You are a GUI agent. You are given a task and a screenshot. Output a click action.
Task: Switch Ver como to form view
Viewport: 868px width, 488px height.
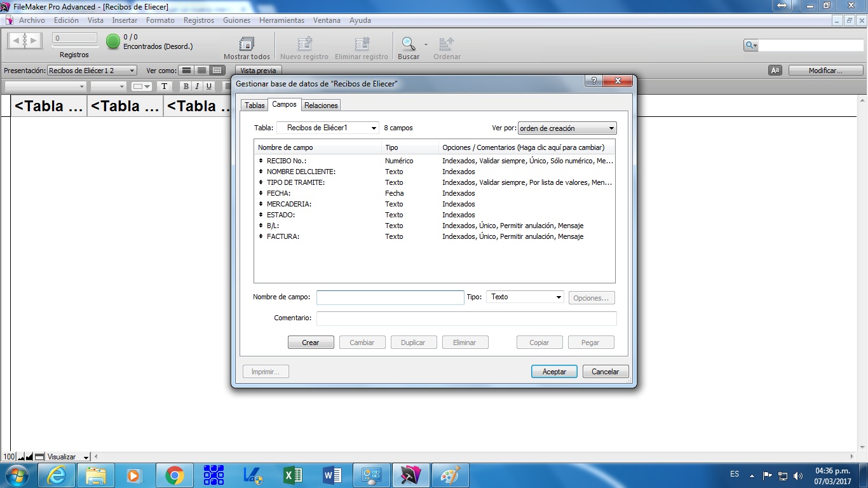pyautogui.click(x=186, y=71)
